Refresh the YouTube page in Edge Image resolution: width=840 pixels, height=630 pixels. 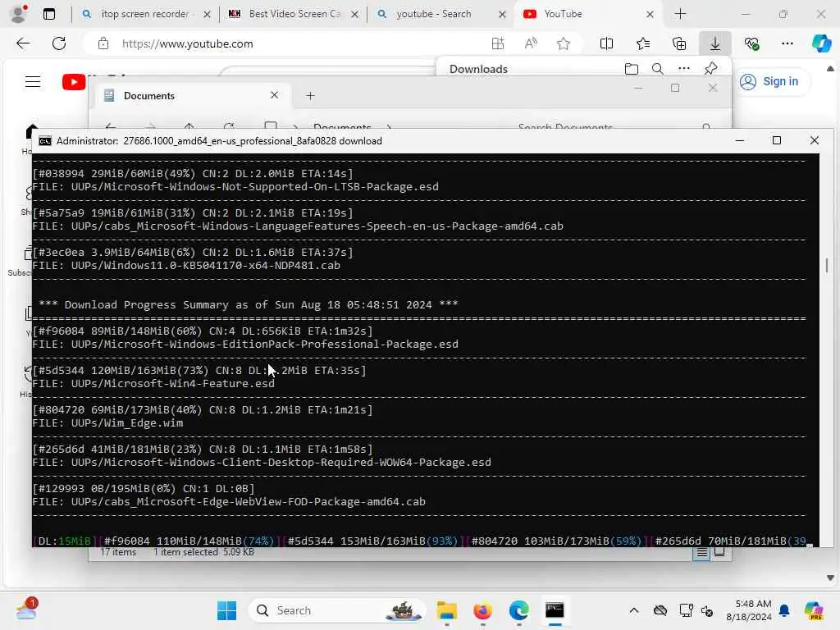coord(59,43)
